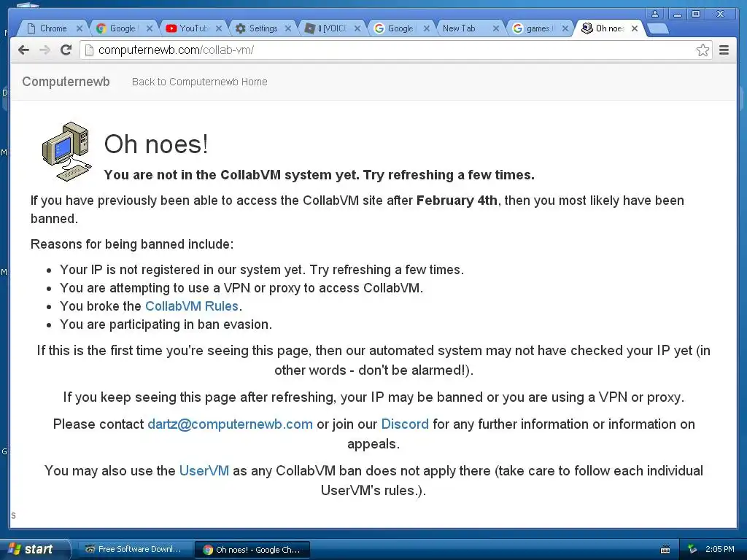Image resolution: width=747 pixels, height=560 pixels.
Task: Bookmark this page with the star icon
Action: (703, 50)
